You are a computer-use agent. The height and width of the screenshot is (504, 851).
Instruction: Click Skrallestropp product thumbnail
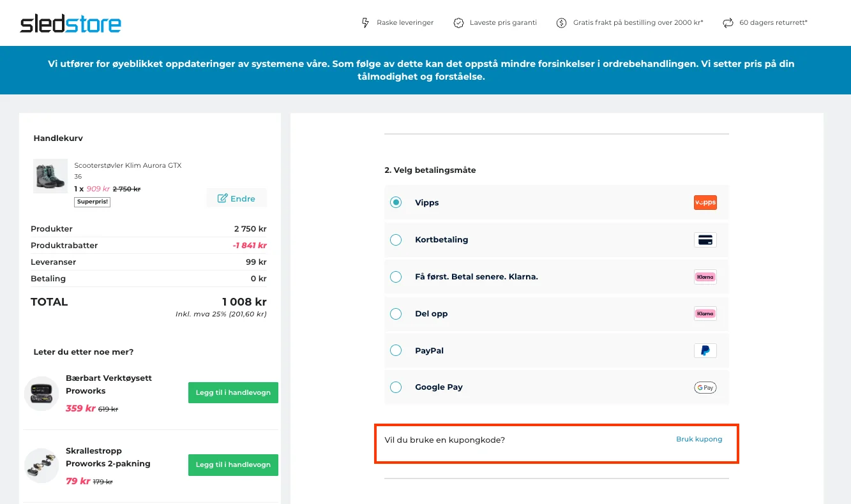click(41, 465)
